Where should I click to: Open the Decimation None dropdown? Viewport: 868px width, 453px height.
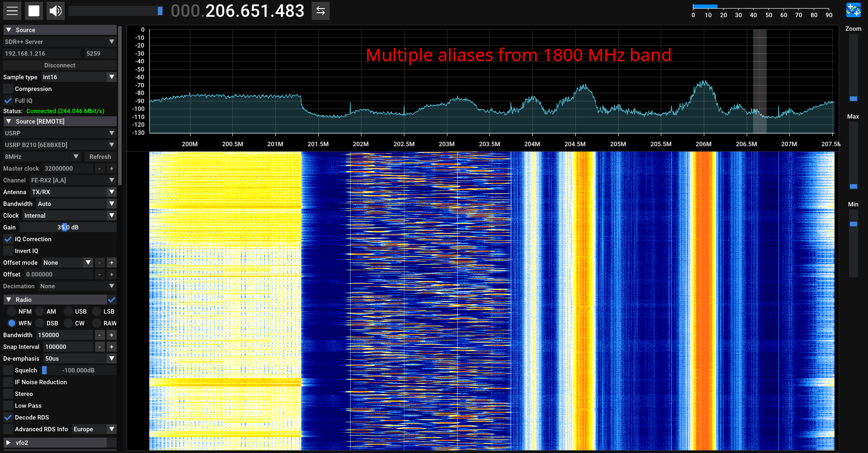(77, 286)
